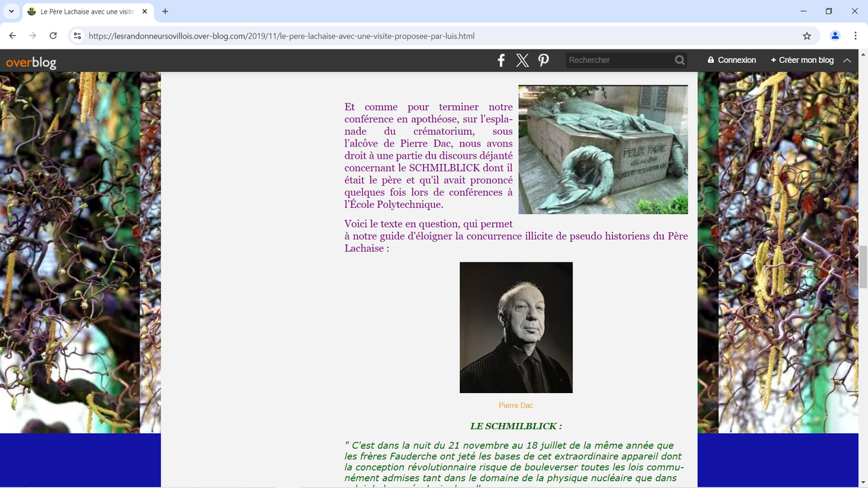Image resolution: width=868 pixels, height=488 pixels.
Task: Open the Créer mon blog link
Action: (x=802, y=60)
